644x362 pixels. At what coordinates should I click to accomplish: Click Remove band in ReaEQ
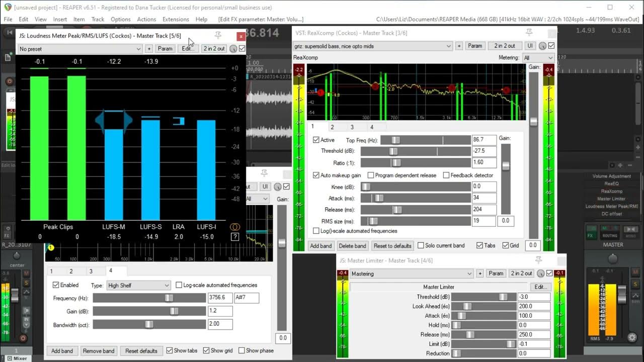click(x=99, y=351)
